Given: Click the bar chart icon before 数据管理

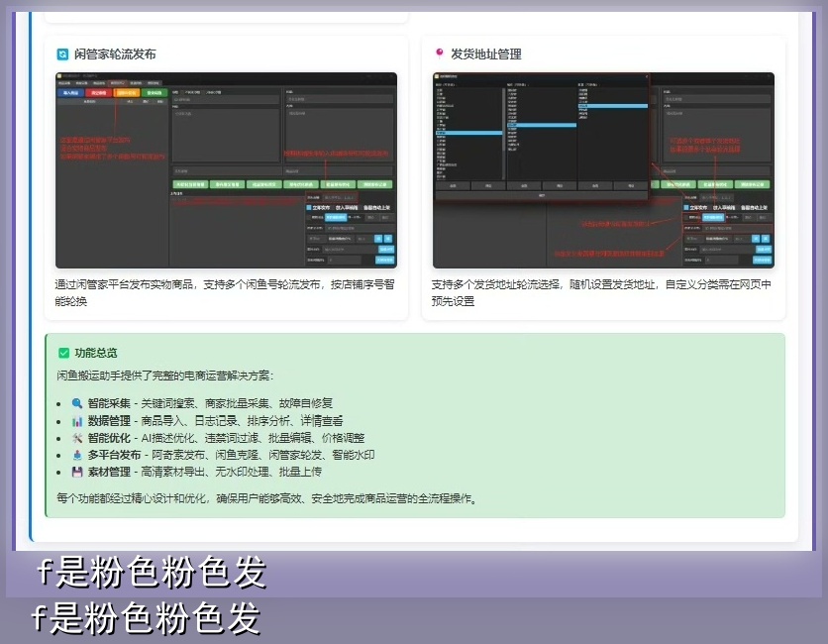Looking at the screenshot, I should click(x=77, y=421).
